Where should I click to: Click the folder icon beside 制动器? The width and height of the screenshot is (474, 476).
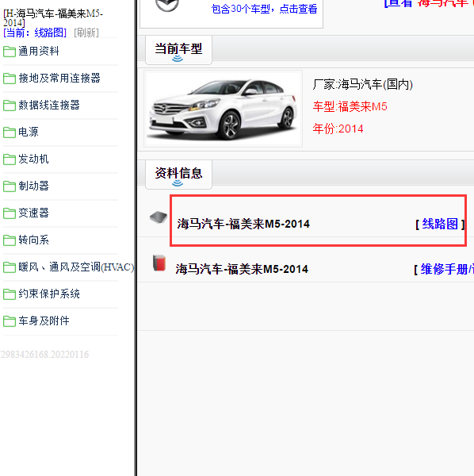pos(9,186)
